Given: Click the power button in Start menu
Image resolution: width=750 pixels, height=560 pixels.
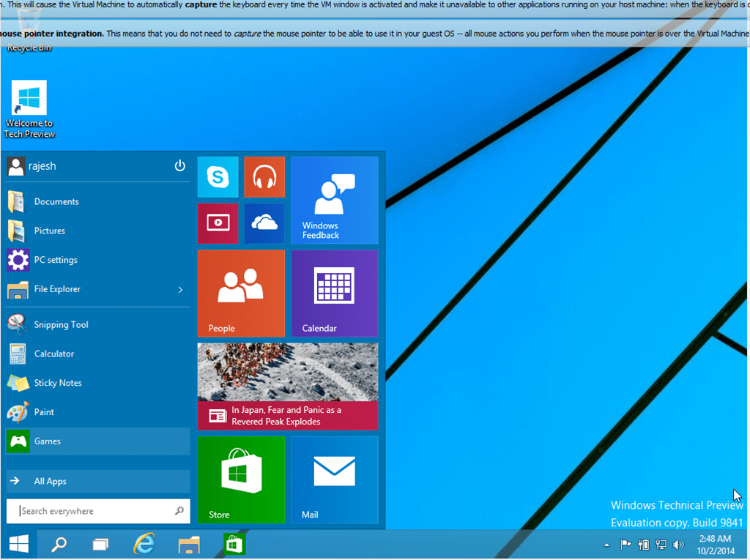Looking at the screenshot, I should click(180, 165).
